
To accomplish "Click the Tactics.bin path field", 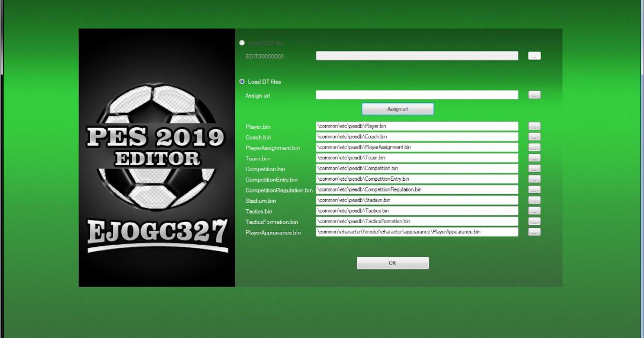I will click(417, 211).
